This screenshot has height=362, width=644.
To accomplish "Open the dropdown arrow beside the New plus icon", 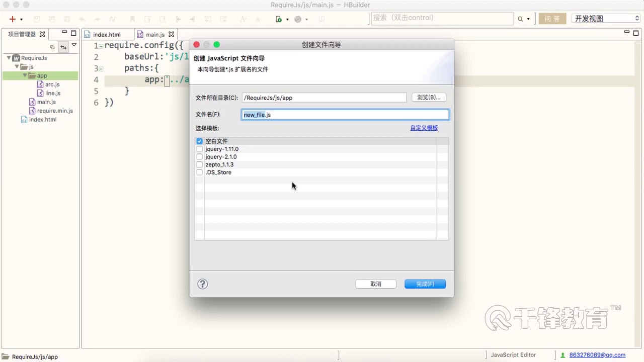I will click(x=21, y=20).
